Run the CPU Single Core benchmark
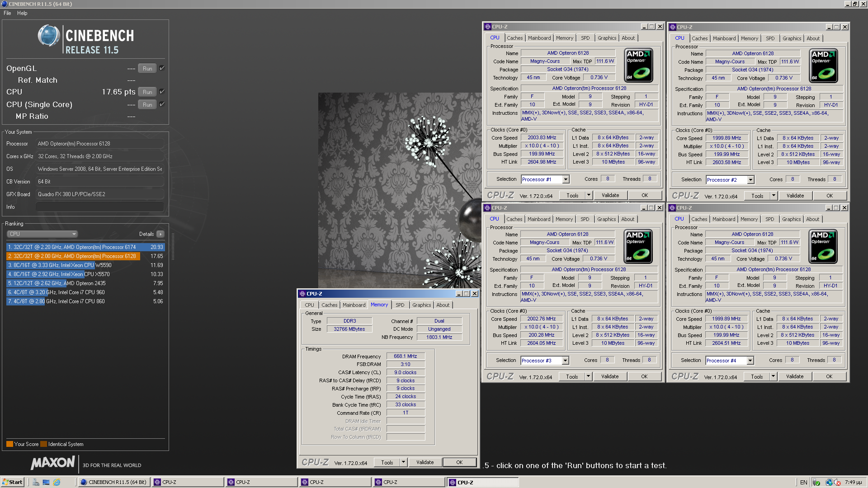Screen dimensions: 868x488 click(147, 104)
